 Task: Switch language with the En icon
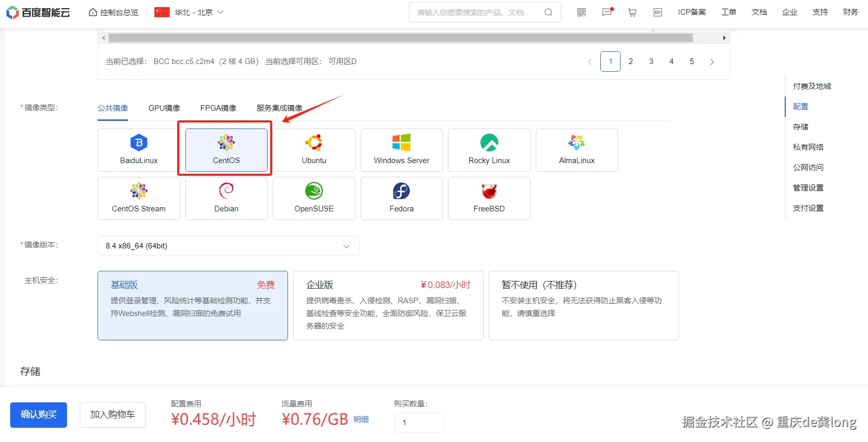(658, 12)
